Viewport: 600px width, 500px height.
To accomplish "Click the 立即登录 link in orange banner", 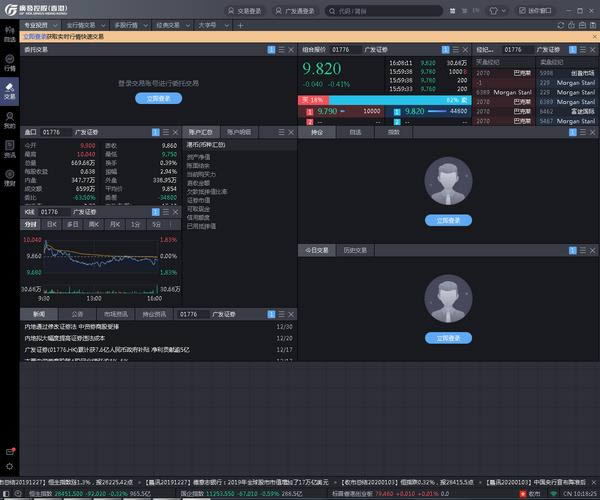I will (x=35, y=36).
